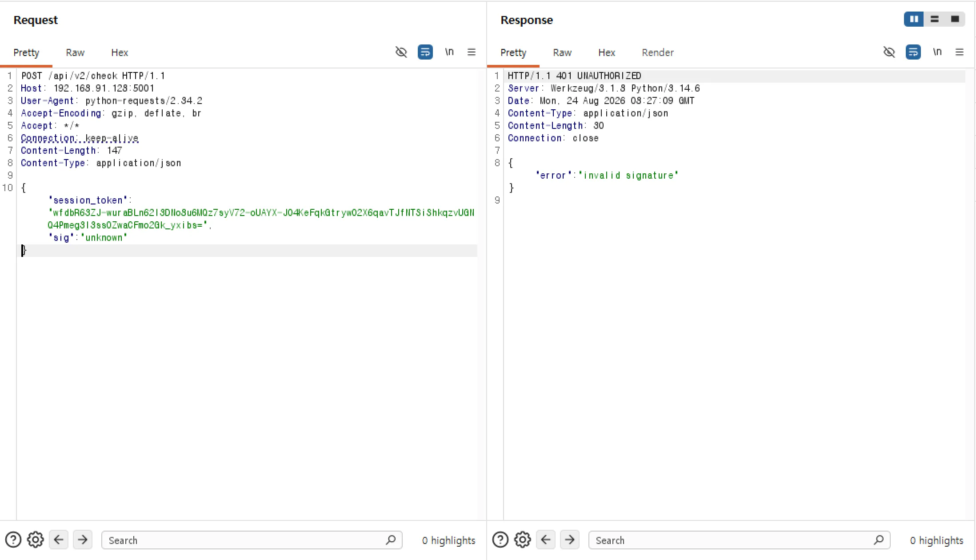Go to previous match in Response

coord(546,540)
